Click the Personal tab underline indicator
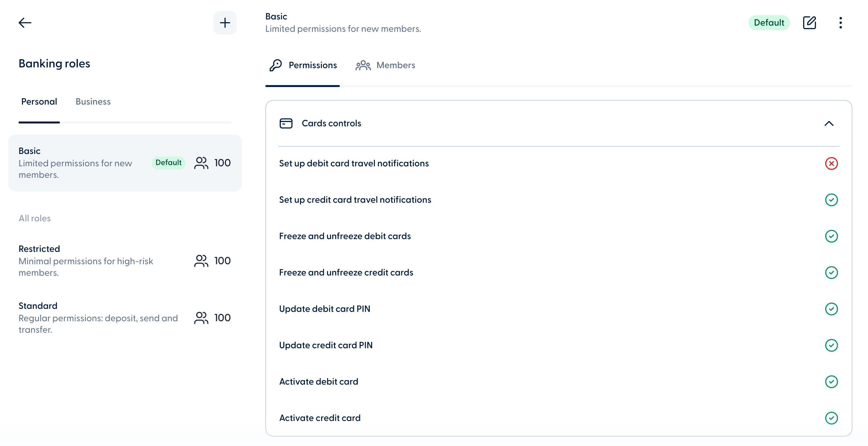This screenshot has height=446, width=868. point(39,122)
